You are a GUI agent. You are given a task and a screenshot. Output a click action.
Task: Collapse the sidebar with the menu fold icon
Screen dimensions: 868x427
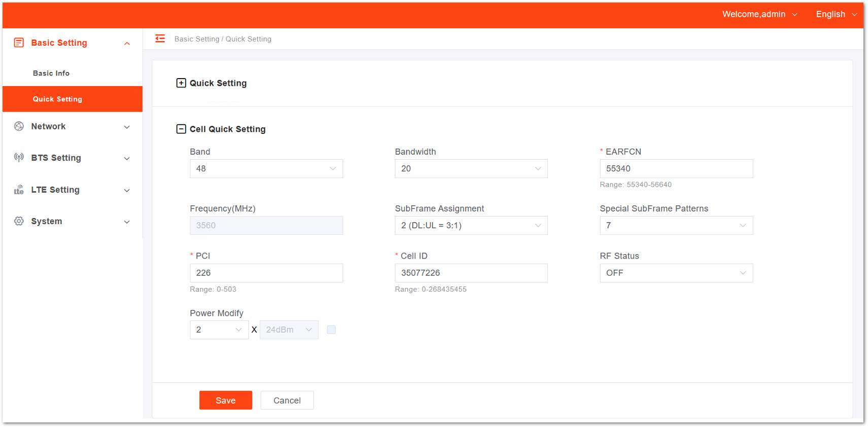coord(160,39)
